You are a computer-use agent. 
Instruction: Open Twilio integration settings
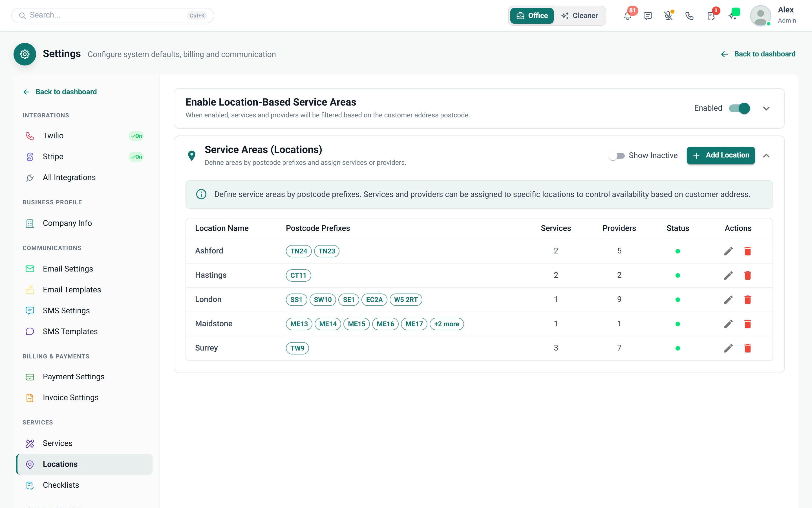coord(84,136)
